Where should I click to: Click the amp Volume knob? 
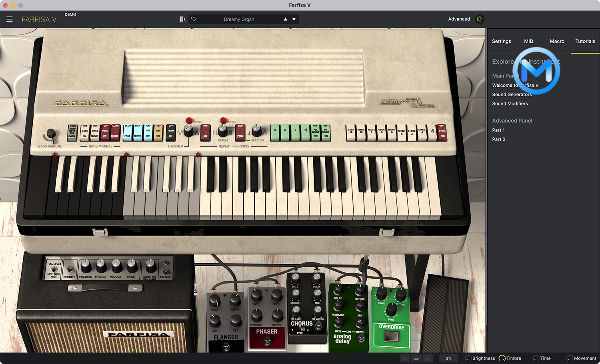click(85, 266)
